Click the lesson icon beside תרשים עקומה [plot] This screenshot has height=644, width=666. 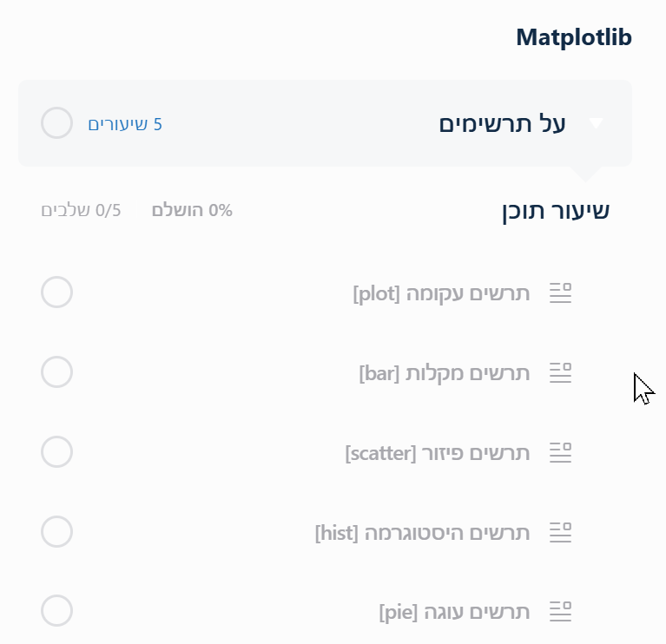coord(561,293)
